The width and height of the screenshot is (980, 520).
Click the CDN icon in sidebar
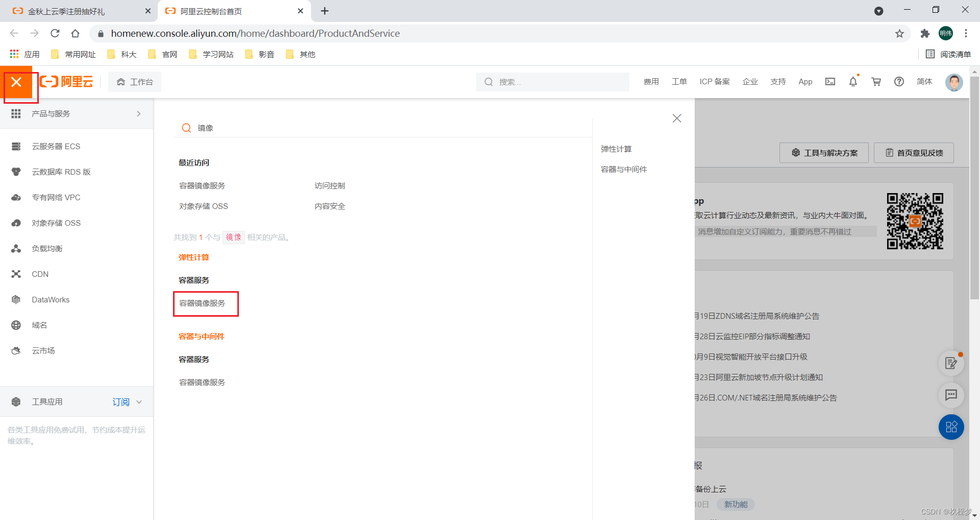pyautogui.click(x=16, y=274)
